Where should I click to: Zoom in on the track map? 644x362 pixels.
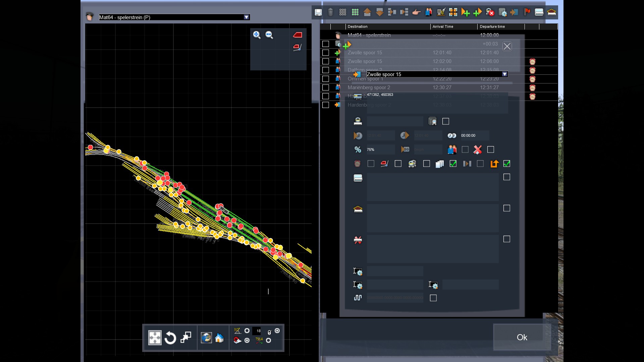257,35
